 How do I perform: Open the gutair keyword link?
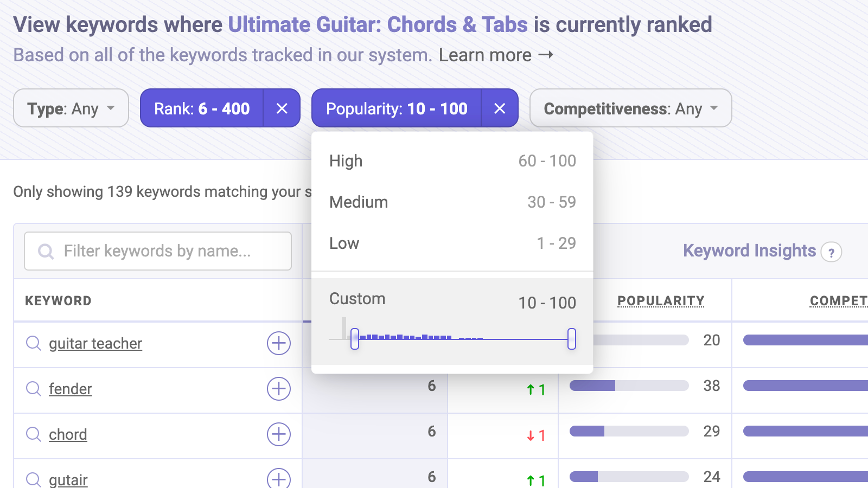[x=68, y=480]
